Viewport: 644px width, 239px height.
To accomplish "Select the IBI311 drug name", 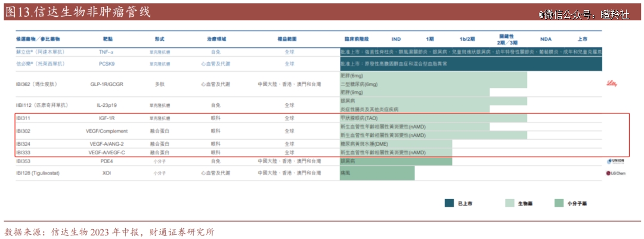I will tap(23, 118).
